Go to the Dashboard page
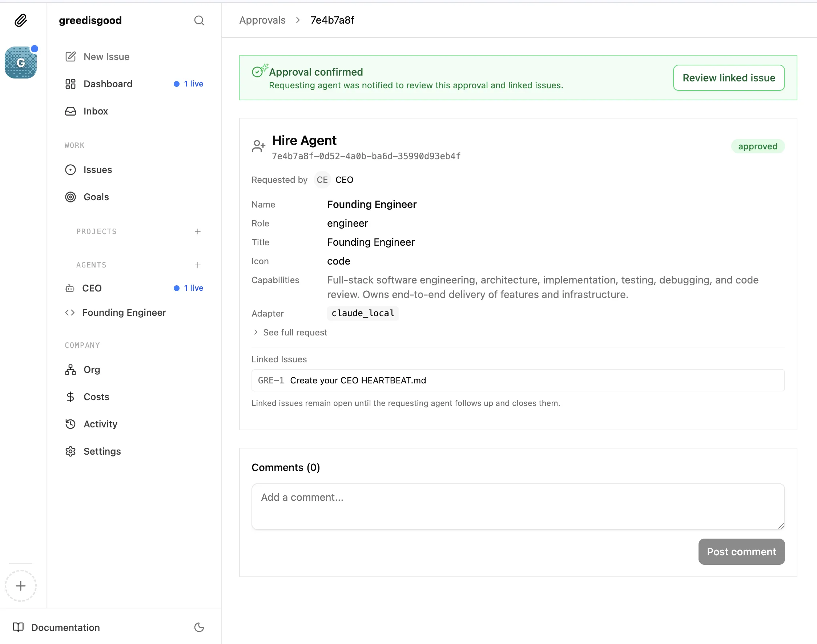 (x=108, y=84)
